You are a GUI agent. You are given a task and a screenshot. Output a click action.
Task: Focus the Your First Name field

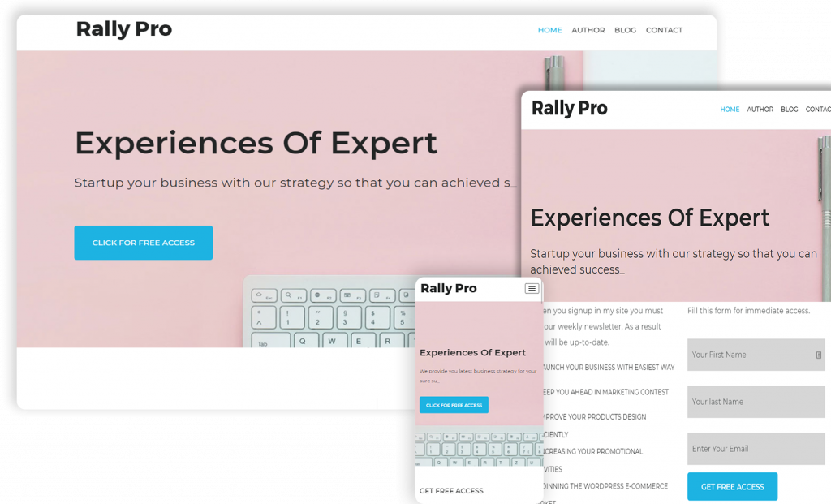tap(756, 355)
